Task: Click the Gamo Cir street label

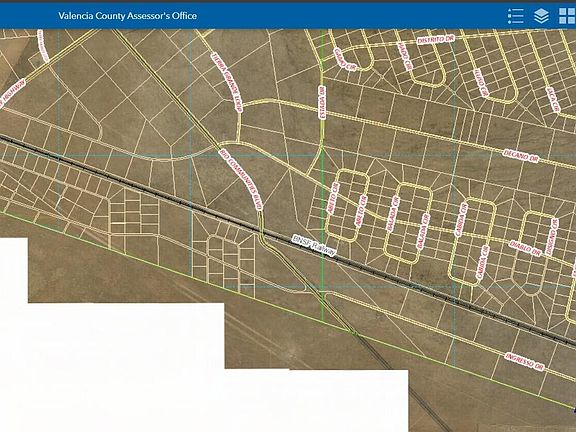Action: 345,59
